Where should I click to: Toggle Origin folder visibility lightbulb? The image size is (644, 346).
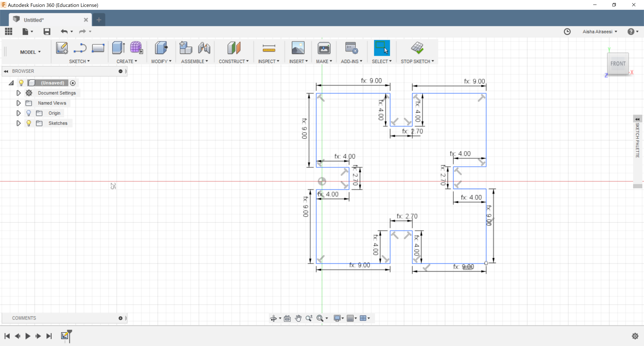(29, 113)
